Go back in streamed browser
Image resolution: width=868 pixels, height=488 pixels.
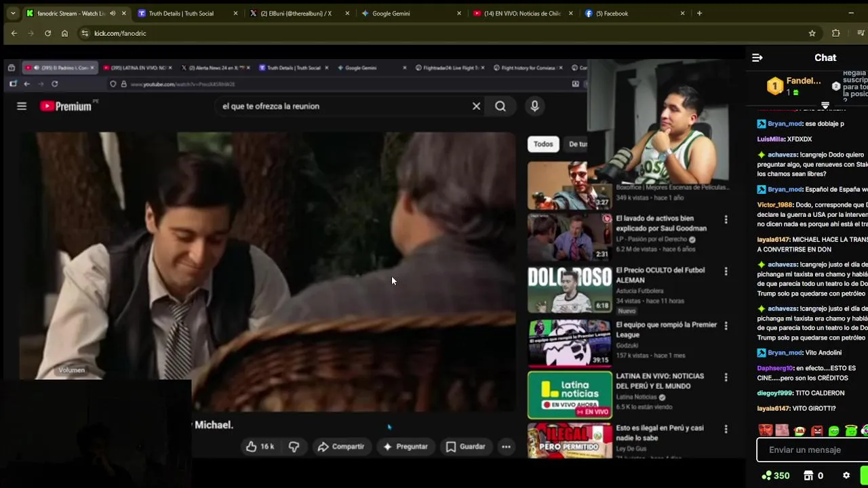pyautogui.click(x=26, y=84)
